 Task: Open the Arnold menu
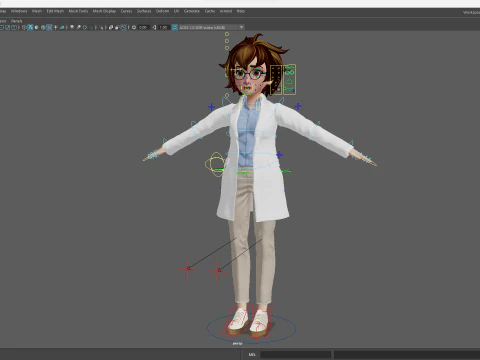point(226,11)
